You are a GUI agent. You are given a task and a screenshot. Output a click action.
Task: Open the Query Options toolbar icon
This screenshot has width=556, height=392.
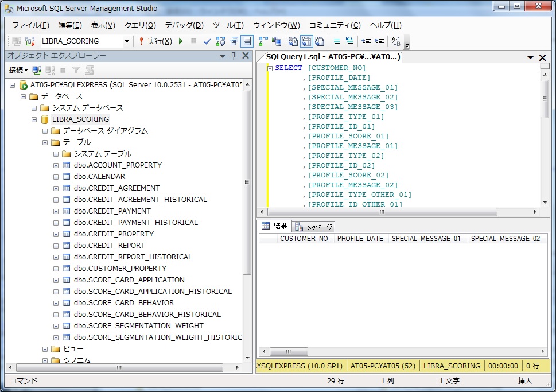click(x=234, y=41)
